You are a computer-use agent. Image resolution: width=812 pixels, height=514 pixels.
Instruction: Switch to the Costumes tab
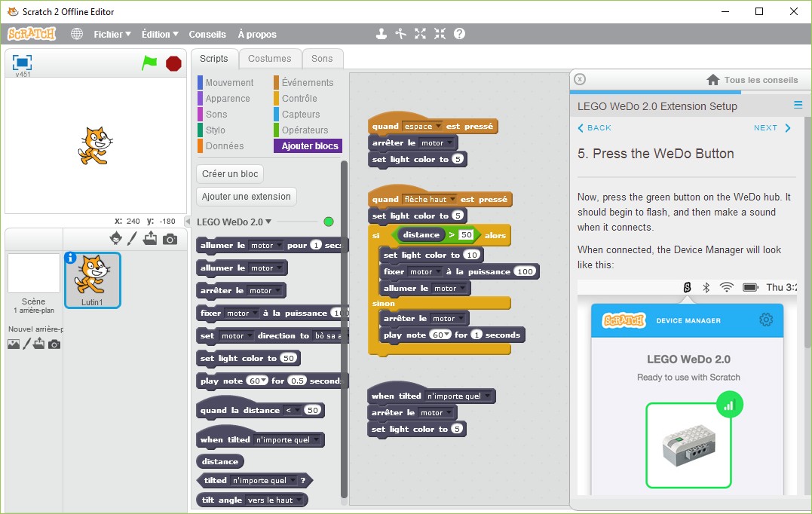[270, 58]
